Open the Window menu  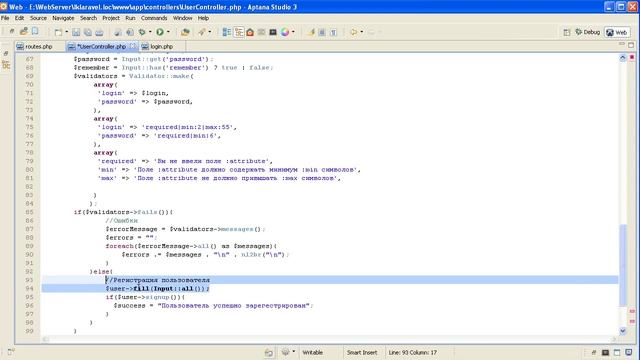click(x=182, y=18)
